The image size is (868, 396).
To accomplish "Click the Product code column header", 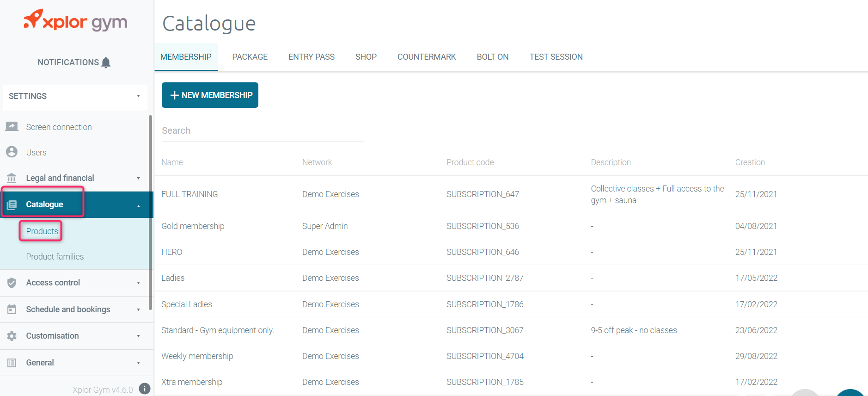I will click(x=470, y=162).
